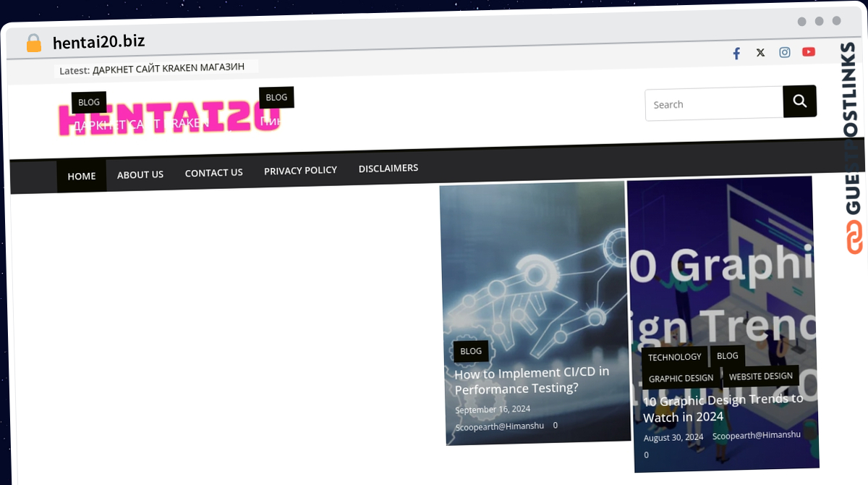Open the Privacy Policy menu item
Image resolution: width=868 pixels, height=485 pixels.
[300, 170]
